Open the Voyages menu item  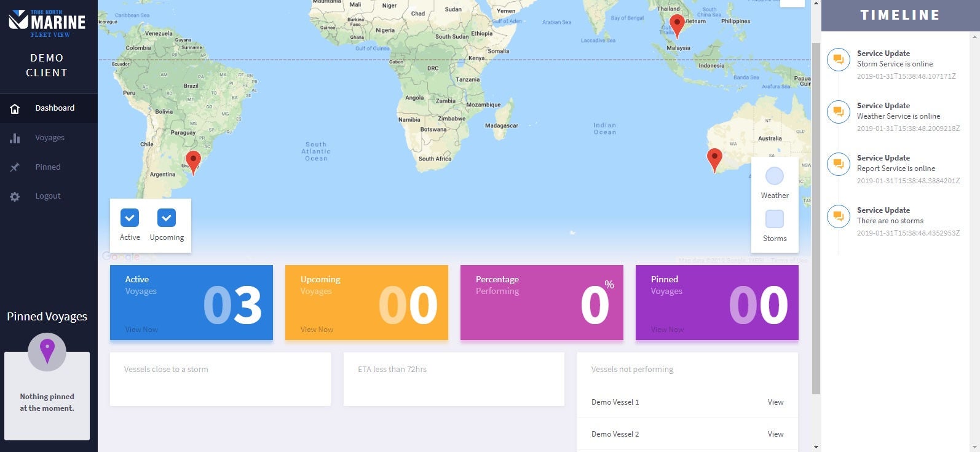(x=49, y=138)
